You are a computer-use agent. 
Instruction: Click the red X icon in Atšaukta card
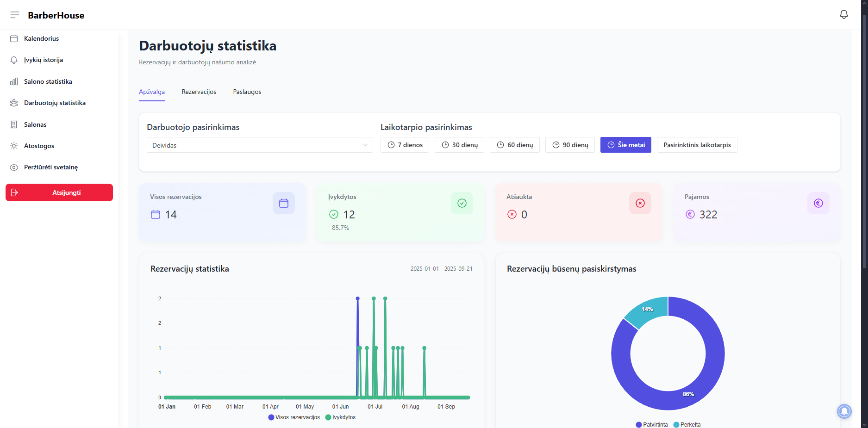pyautogui.click(x=640, y=203)
